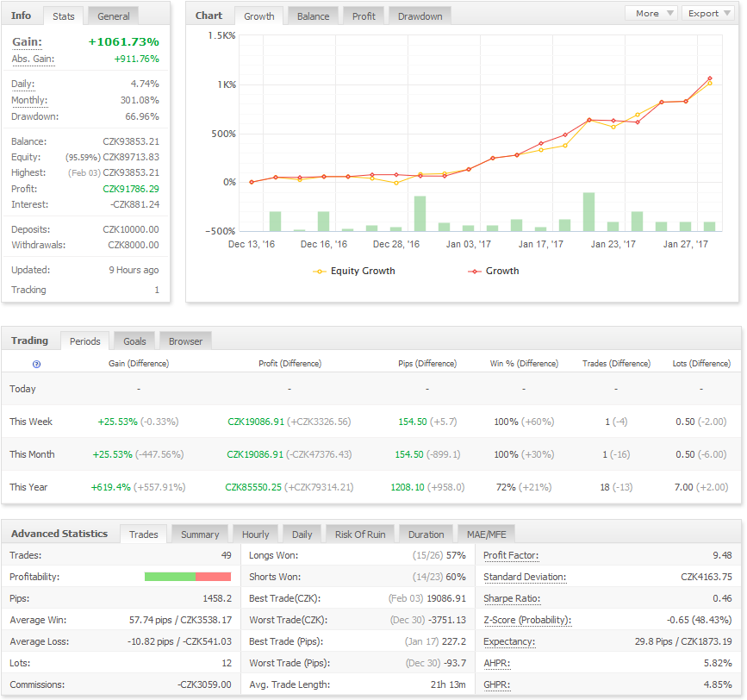This screenshot has height=700, width=747.
Task: Click the Gain label in Info panel
Action: point(28,42)
